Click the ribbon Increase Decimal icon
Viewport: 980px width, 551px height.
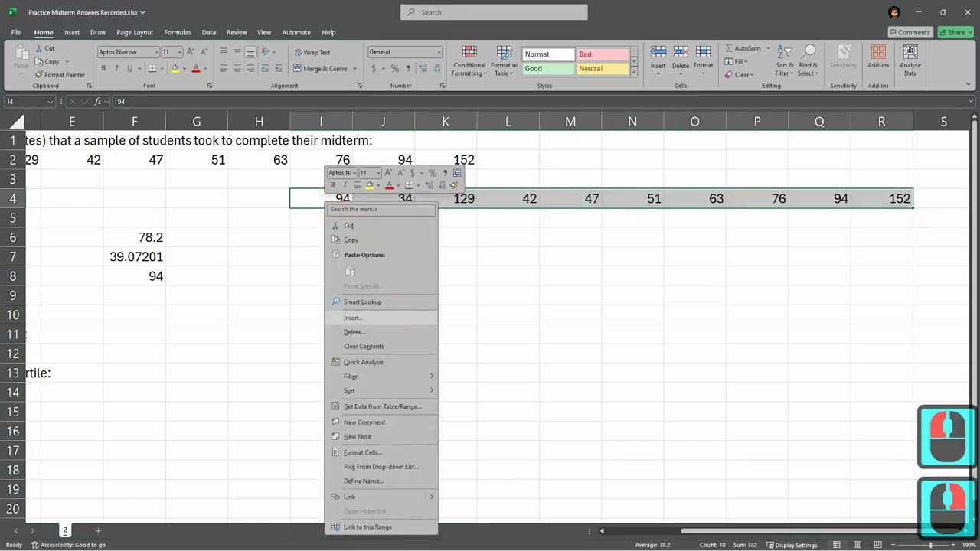click(x=422, y=68)
